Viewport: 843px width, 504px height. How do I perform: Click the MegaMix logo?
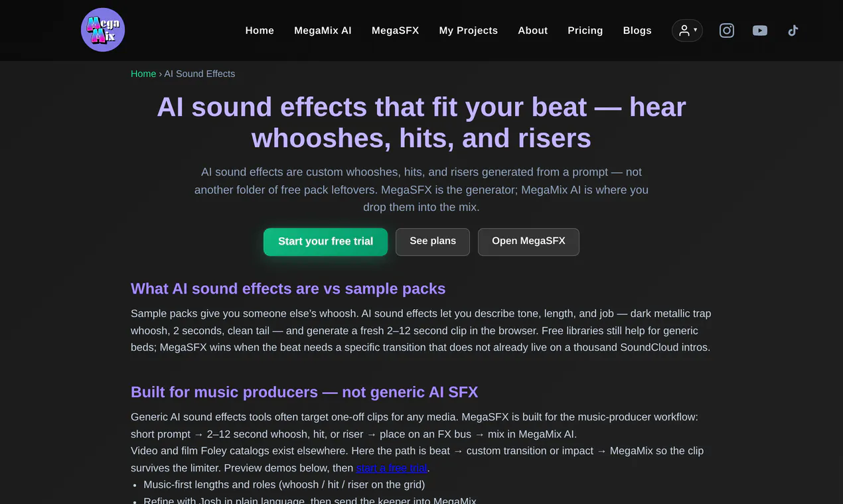point(103,30)
